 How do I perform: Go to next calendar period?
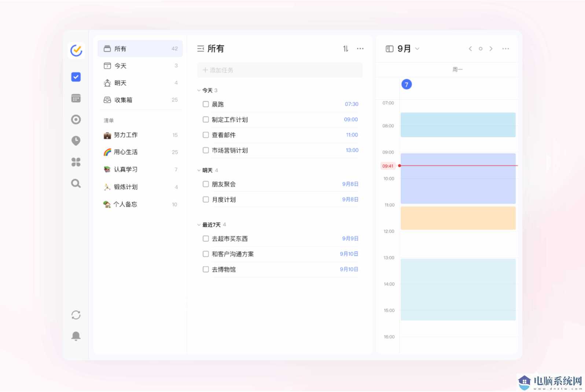click(491, 49)
